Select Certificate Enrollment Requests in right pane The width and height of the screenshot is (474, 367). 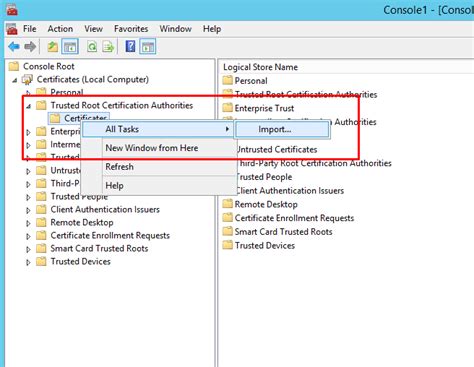pyautogui.click(x=294, y=218)
